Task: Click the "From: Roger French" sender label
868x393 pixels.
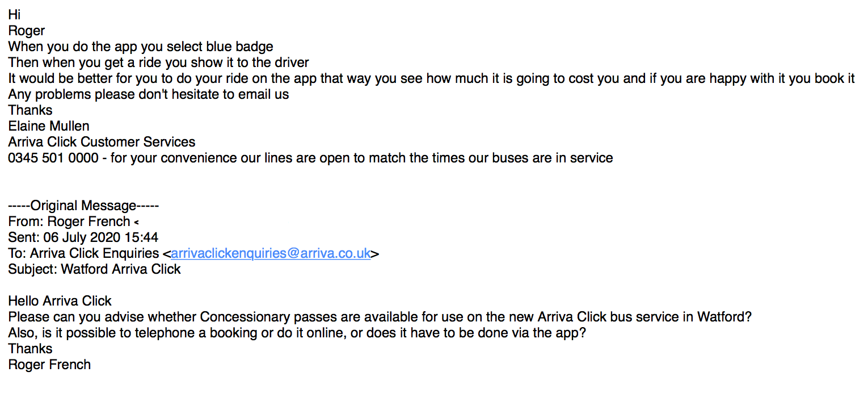Action: click(x=69, y=221)
